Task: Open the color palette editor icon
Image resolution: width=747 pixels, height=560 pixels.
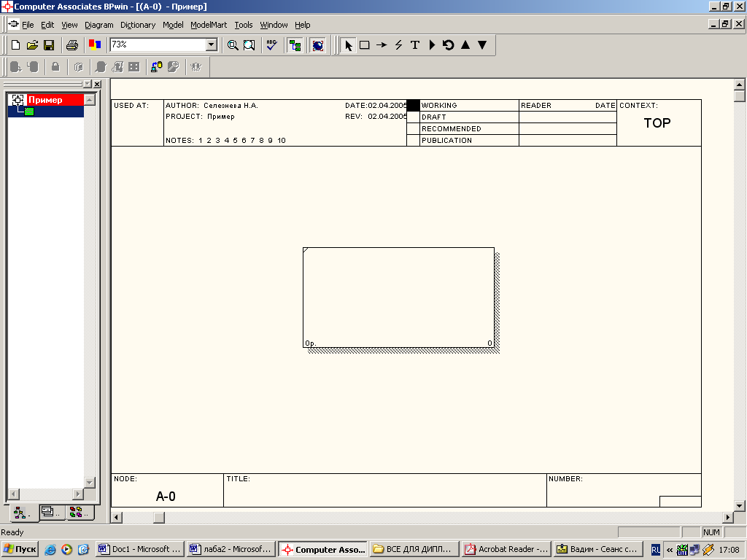Action: pos(94,45)
